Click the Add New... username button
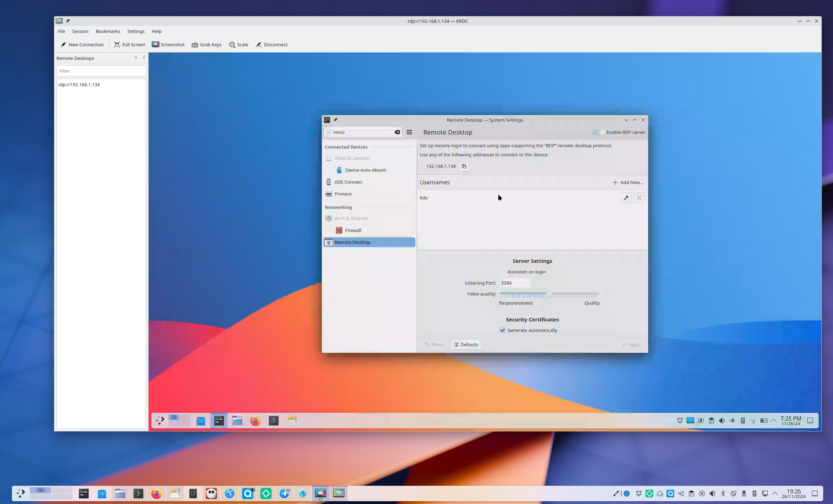Image resolution: width=833 pixels, height=504 pixels. (628, 182)
